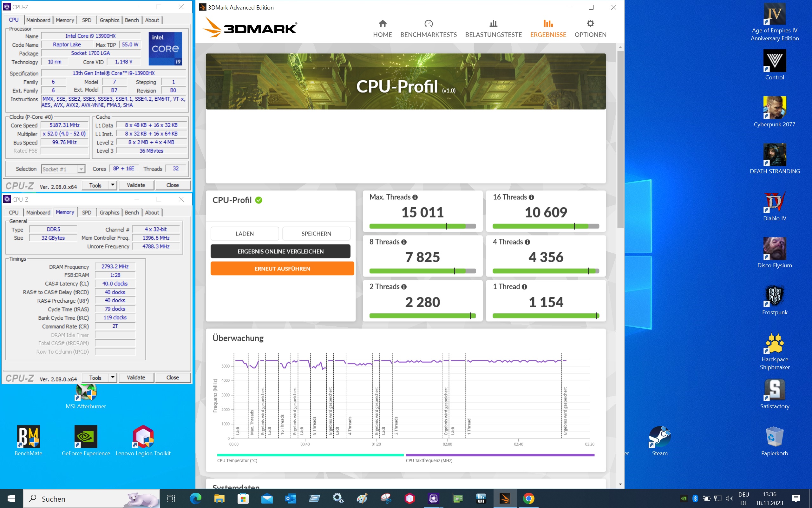
Task: Select the Steam desktop shortcut
Action: point(660,441)
